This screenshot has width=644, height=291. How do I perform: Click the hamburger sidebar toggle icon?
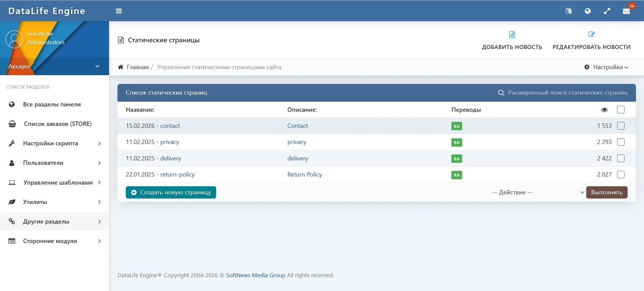click(119, 11)
